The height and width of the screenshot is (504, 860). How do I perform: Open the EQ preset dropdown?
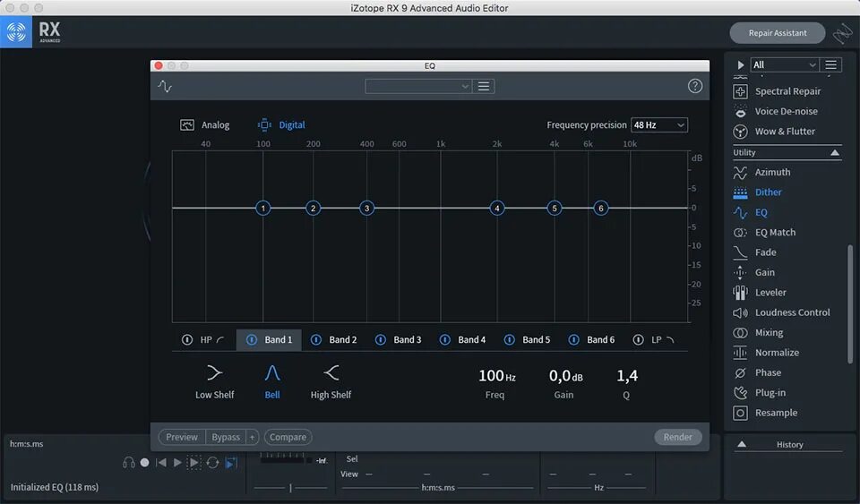(x=418, y=87)
